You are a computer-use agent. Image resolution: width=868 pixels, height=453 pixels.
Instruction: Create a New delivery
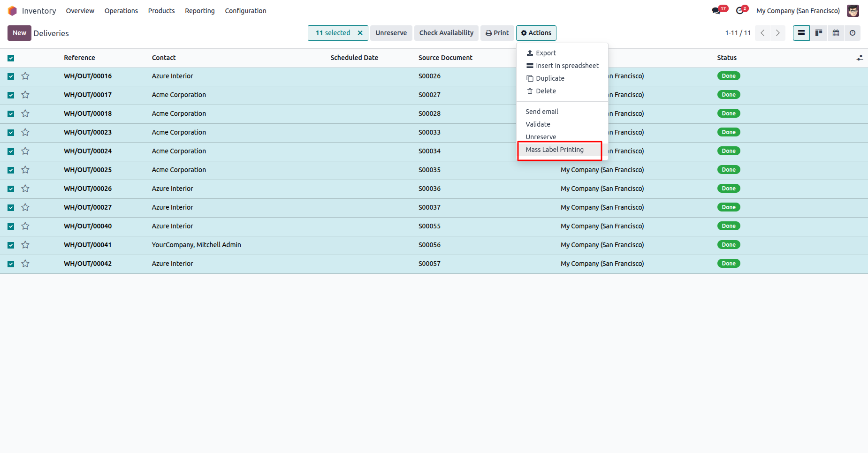19,33
